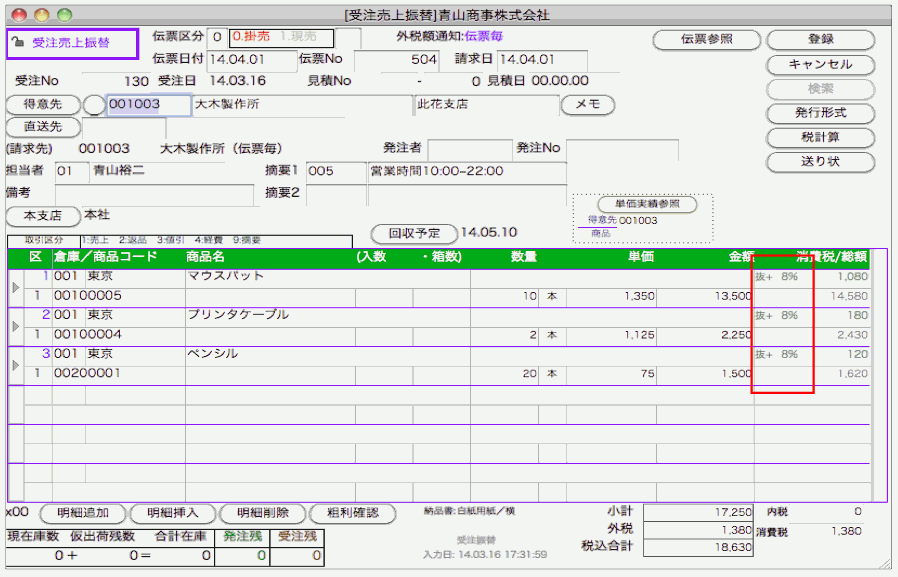Click the amount 13,500 cell
Viewport: 898px width, 577px height.
point(705,297)
